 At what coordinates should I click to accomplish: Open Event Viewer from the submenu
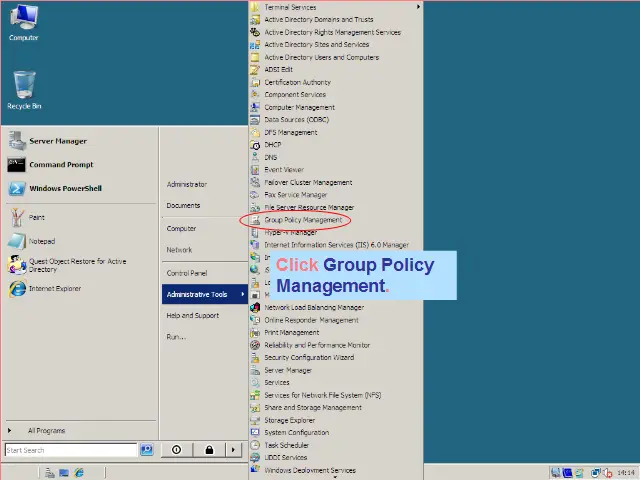[x=283, y=170]
